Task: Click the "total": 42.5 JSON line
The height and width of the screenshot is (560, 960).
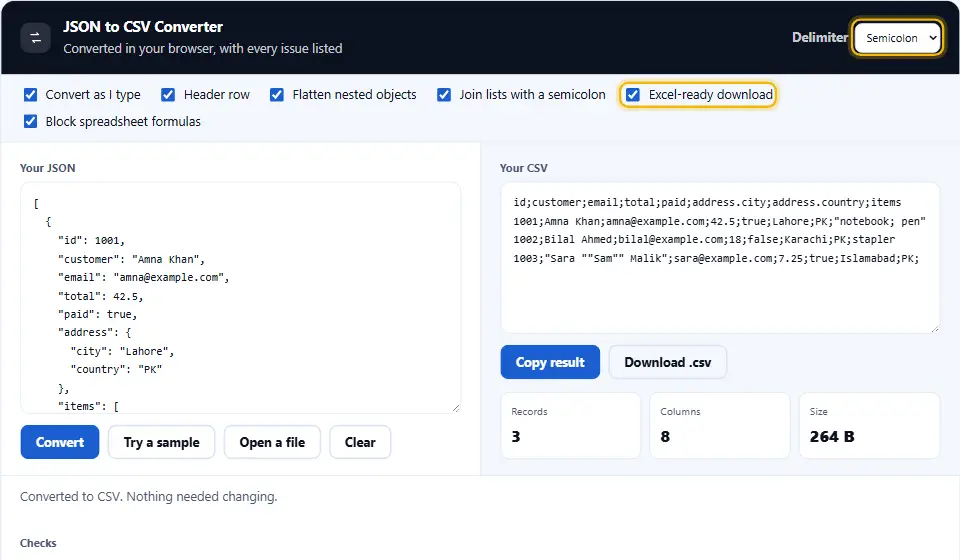Action: (100, 296)
